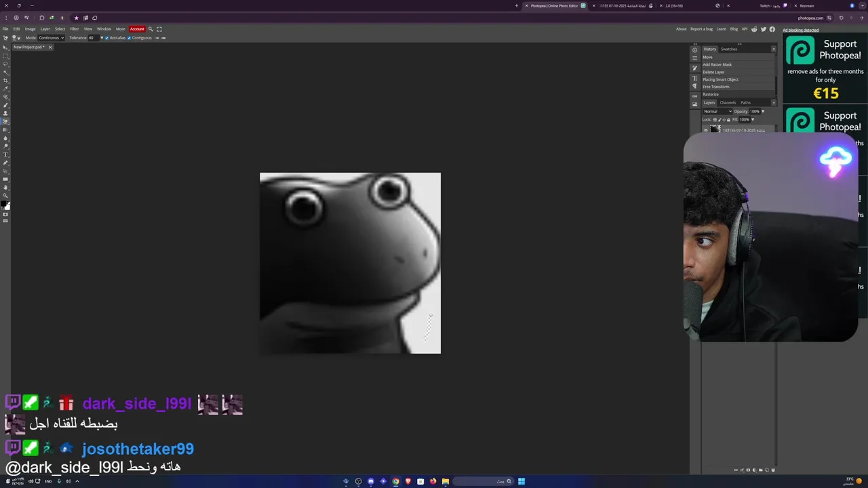Open the Properties side panel icon

695,58
